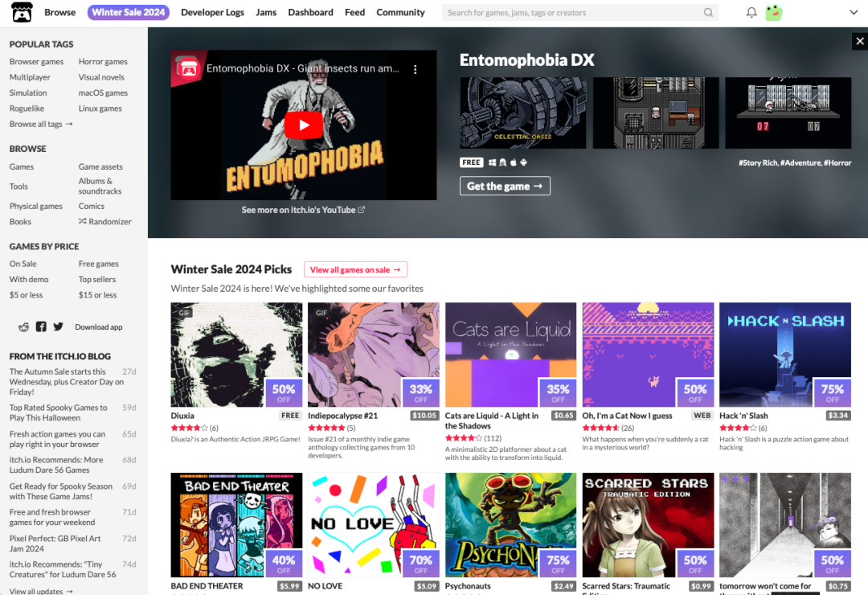The height and width of the screenshot is (595, 868).
Task: Expand the account dropdown arrow
Action: pyautogui.click(x=853, y=12)
